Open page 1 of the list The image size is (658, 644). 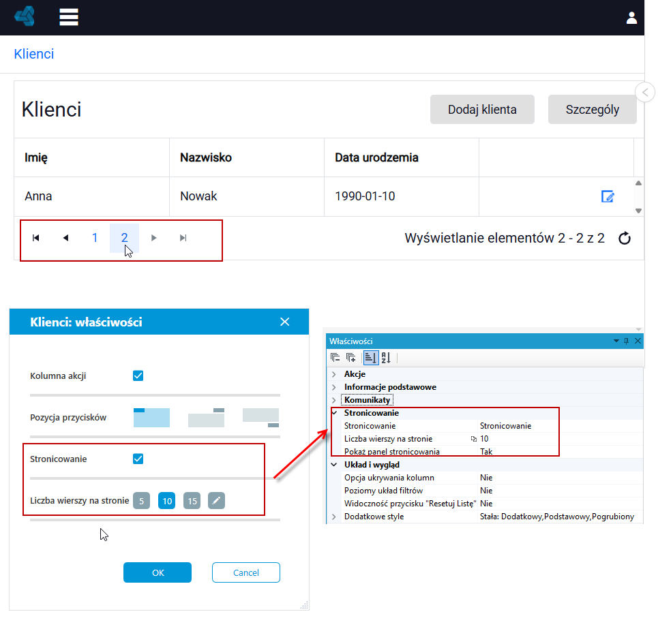point(95,238)
